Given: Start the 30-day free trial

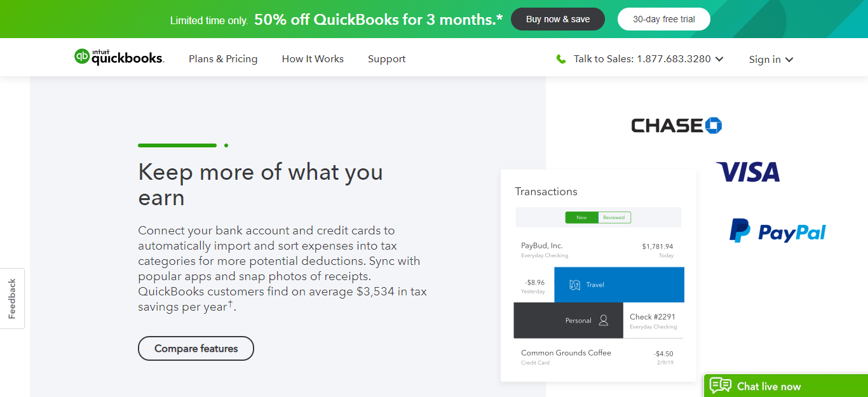Looking at the screenshot, I should click(x=664, y=19).
